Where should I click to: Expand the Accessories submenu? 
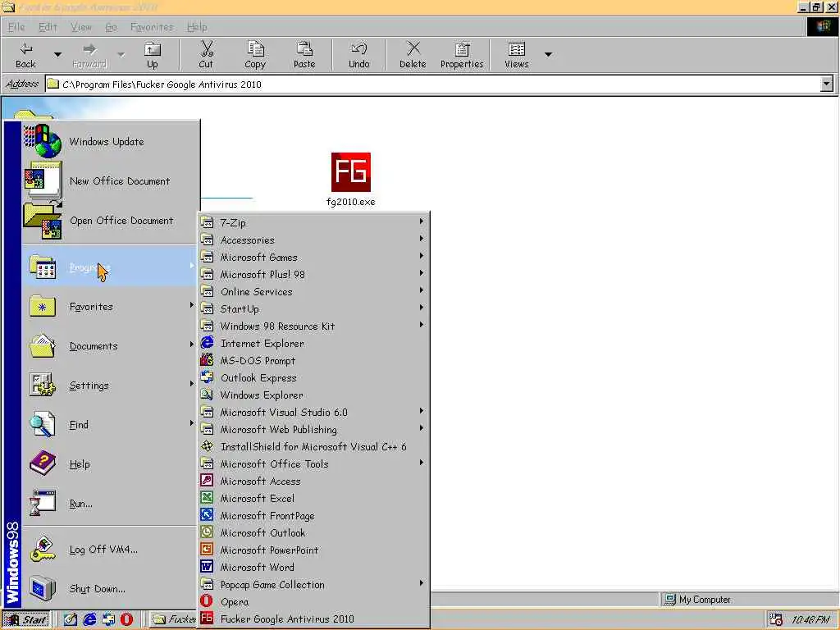(313, 240)
